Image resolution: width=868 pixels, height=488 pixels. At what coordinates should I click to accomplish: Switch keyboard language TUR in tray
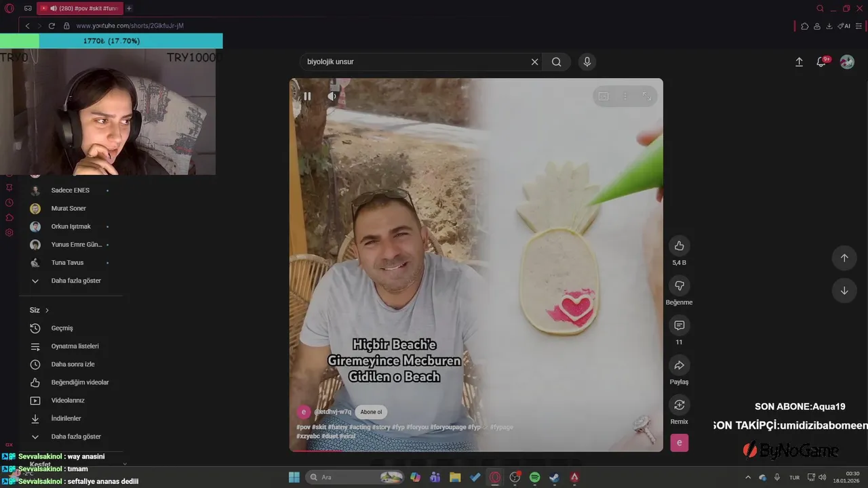(794, 477)
